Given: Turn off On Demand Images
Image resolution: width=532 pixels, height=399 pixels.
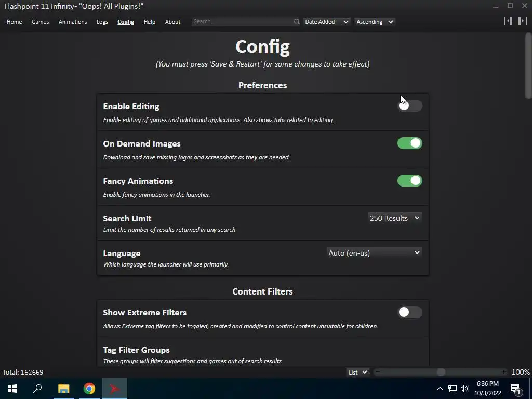Looking at the screenshot, I should tap(409, 143).
